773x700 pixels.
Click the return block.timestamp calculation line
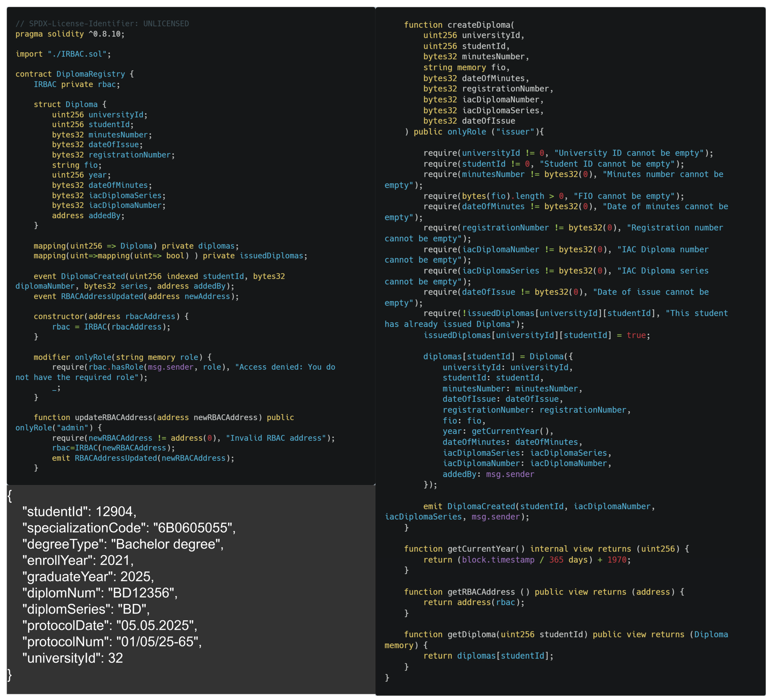click(x=527, y=560)
